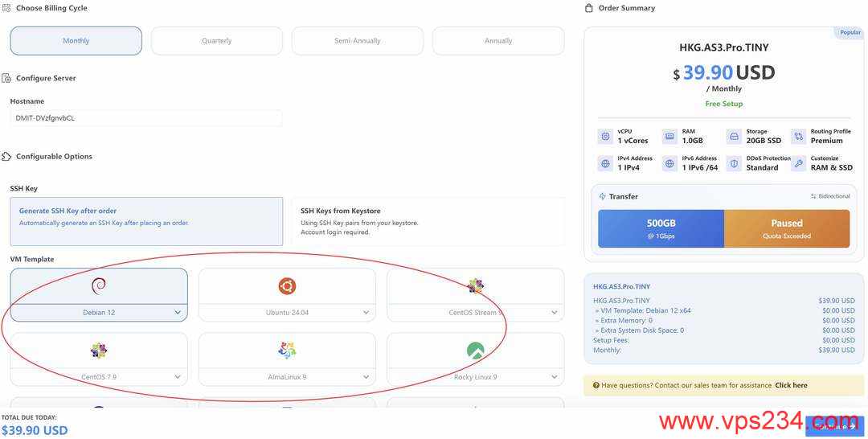Image resolution: width=868 pixels, height=439 pixels.
Task: Pick the AlmaLinux logo icon
Action: [x=287, y=350]
